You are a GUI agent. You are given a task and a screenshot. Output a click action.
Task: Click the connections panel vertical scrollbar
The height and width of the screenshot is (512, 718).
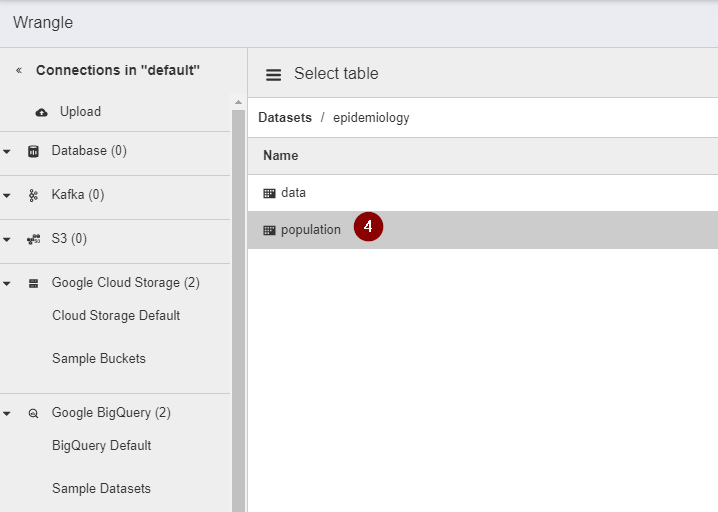coord(238,300)
